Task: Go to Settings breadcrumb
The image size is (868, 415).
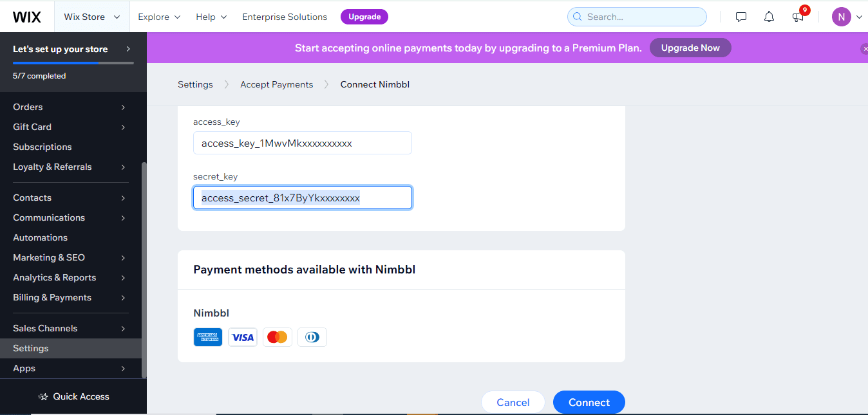Action: [x=195, y=84]
